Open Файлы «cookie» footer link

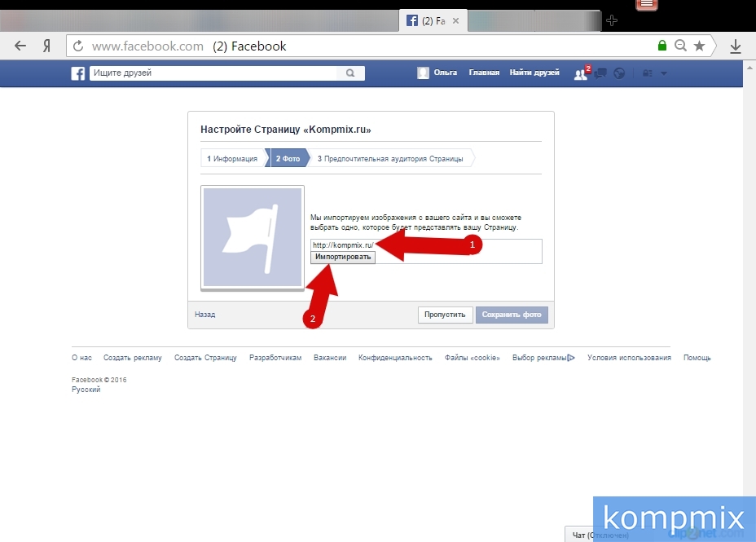coord(472,358)
